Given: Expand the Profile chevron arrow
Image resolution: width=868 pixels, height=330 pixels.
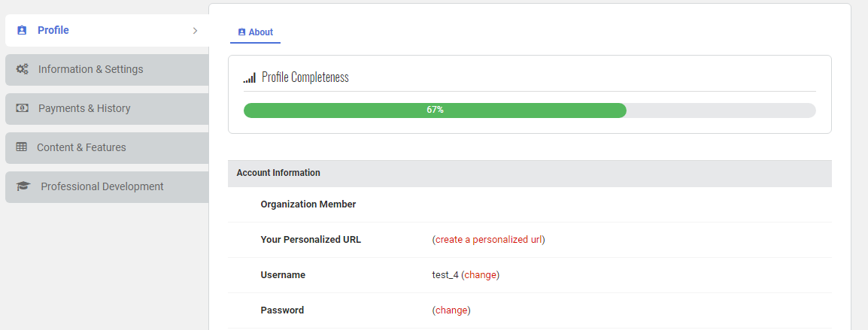Looking at the screenshot, I should coord(195,31).
